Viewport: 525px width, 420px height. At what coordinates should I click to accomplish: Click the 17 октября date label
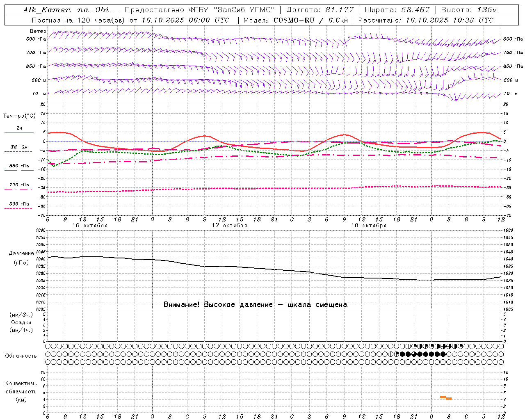[x=229, y=226]
